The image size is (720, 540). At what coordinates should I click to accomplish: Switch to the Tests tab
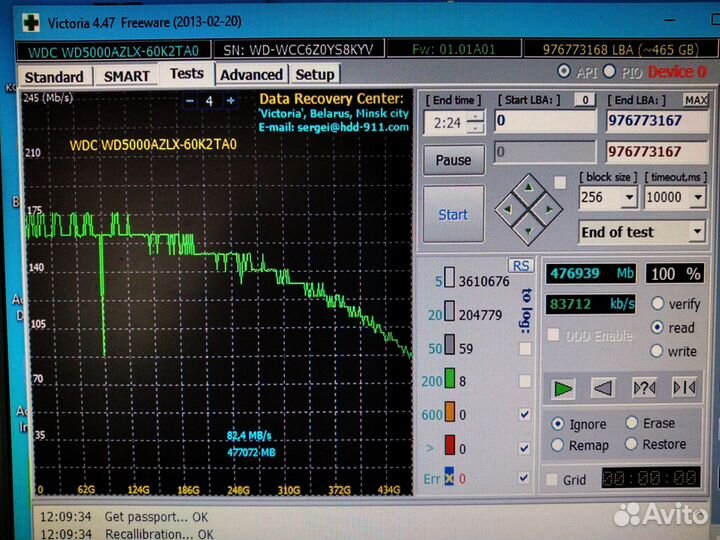[187, 73]
